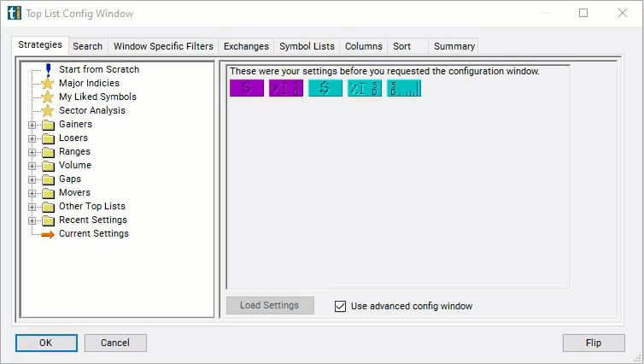This screenshot has height=364, width=644.
Task: Go to the Symbol Lists tab
Action: 307,46
